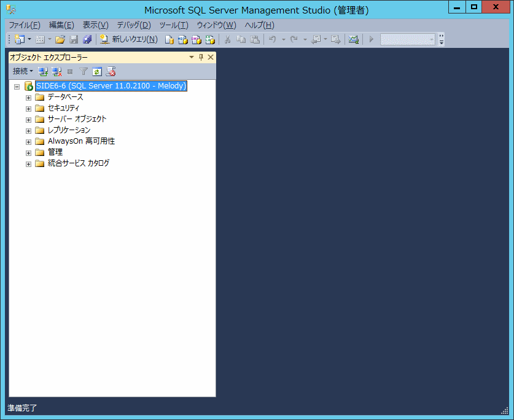This screenshot has height=420, width=514.
Task: Click the Save All icon
Action: tap(87, 39)
